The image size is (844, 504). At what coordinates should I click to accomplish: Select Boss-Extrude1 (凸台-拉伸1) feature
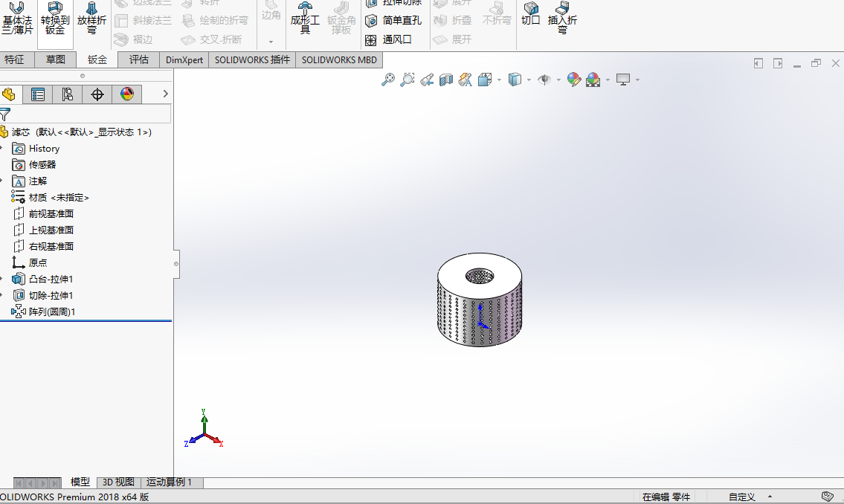pyautogui.click(x=42, y=280)
